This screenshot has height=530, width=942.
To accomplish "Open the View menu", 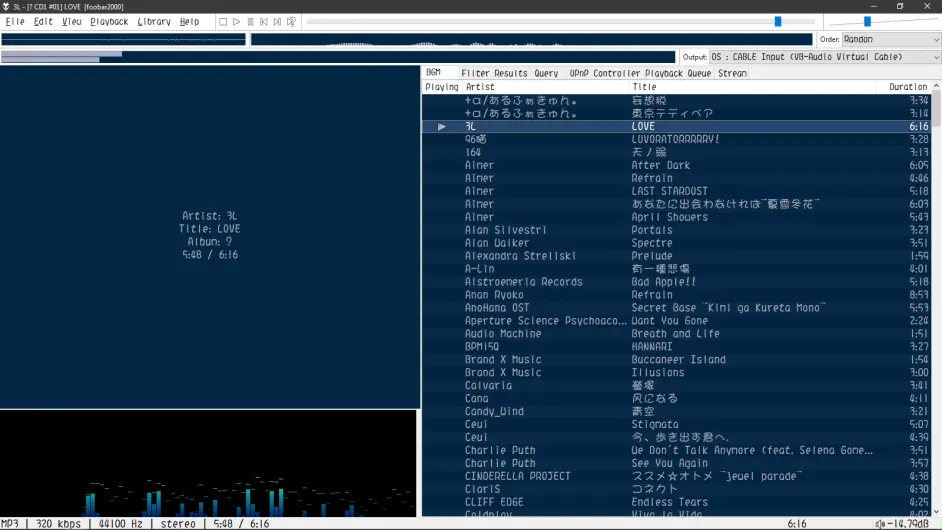I will [x=71, y=22].
